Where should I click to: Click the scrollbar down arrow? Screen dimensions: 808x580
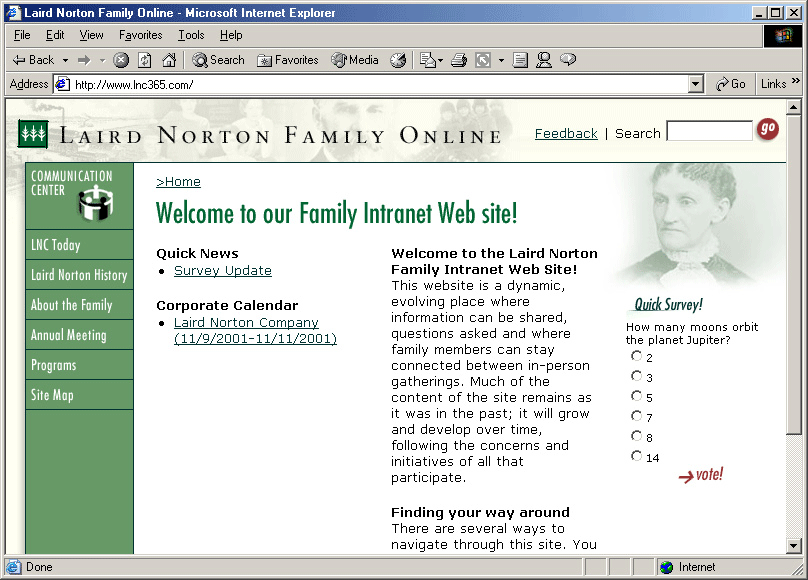[x=793, y=545]
